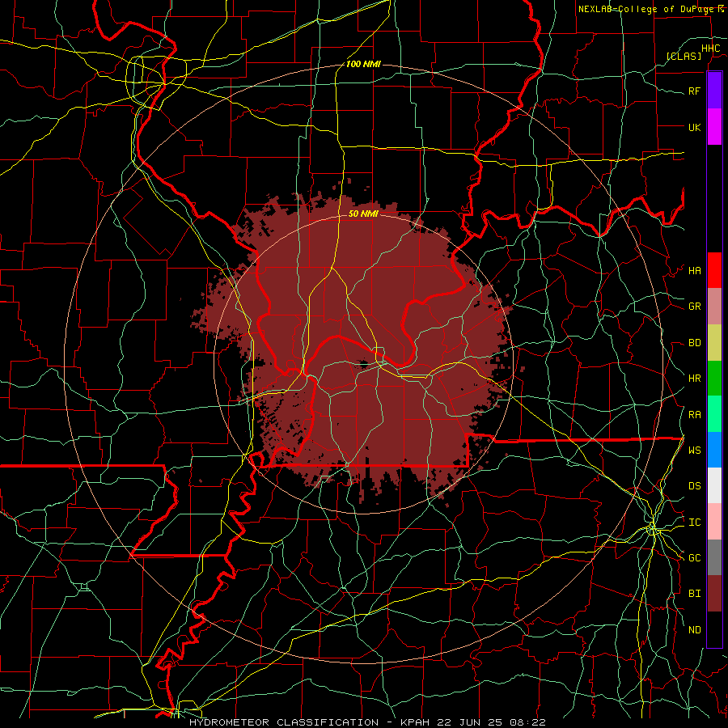Image resolution: width=728 pixels, height=728 pixels.
Task: Select the BD yellow-olive legend swatch
Action: click(714, 343)
